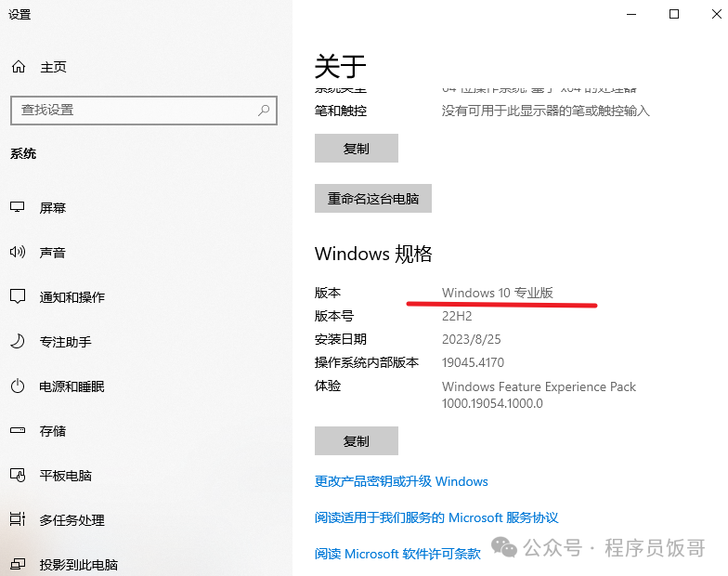Click the Display monitor icon
The image size is (728, 576).
[18, 207]
